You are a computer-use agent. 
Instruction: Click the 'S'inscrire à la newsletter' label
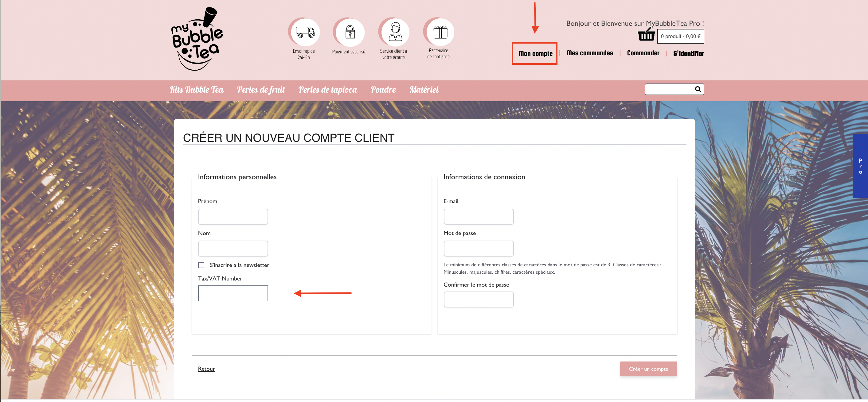(x=239, y=265)
